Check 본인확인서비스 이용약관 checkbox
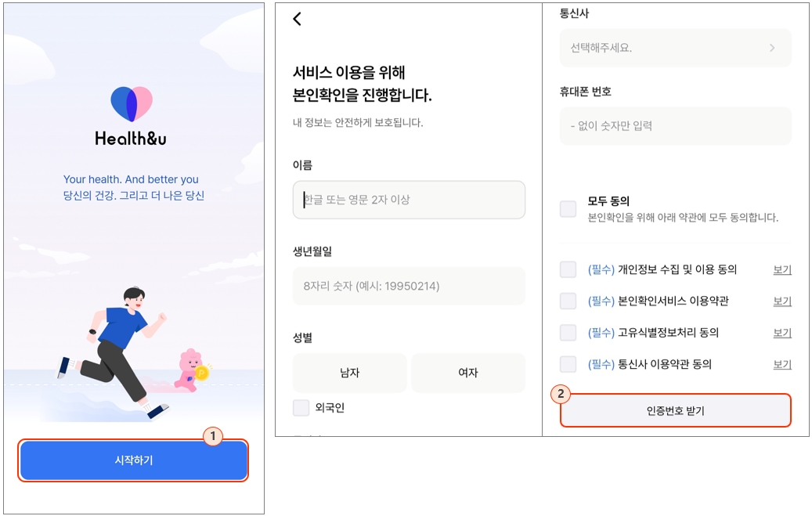Viewport: 812px width, 516px height. 568,301
